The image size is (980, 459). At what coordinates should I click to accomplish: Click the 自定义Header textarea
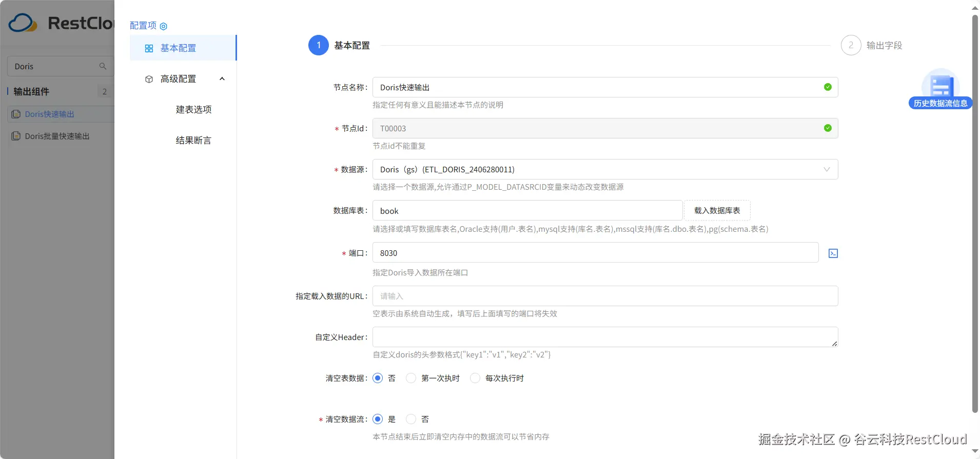pos(605,337)
